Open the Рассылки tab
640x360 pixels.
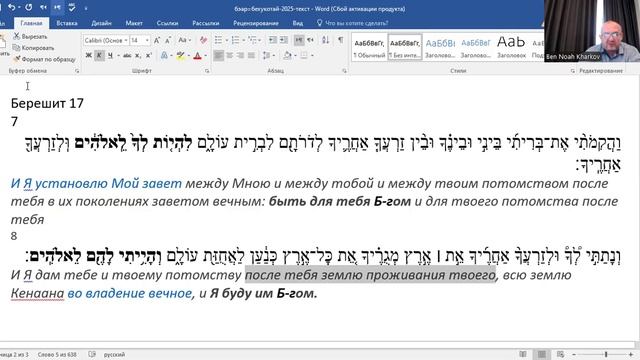206,23
